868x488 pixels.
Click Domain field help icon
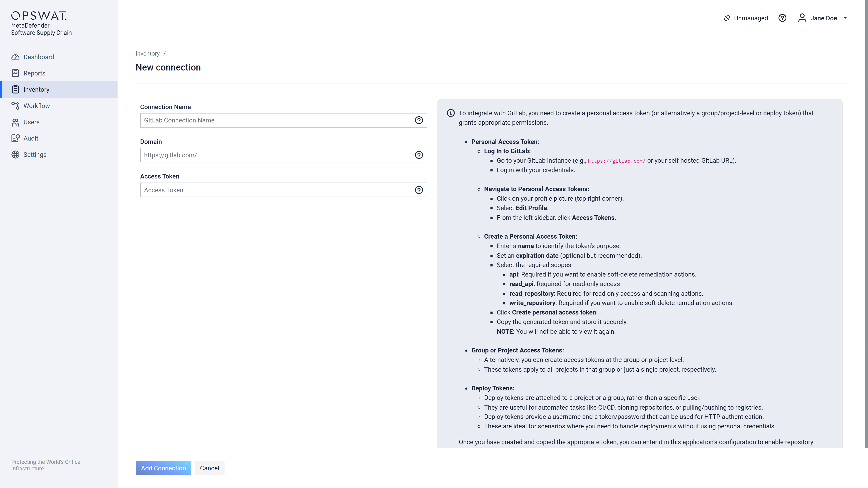[x=418, y=155]
